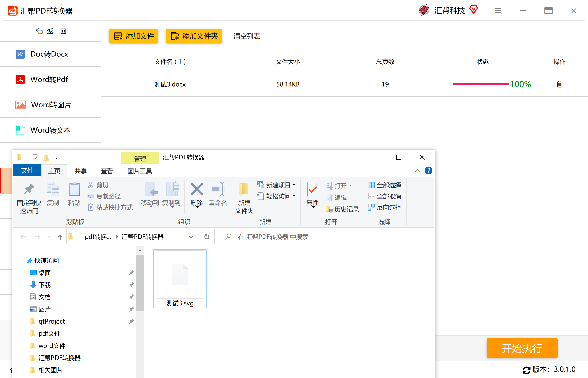Click the Explorer help question mark icon

tap(428, 171)
